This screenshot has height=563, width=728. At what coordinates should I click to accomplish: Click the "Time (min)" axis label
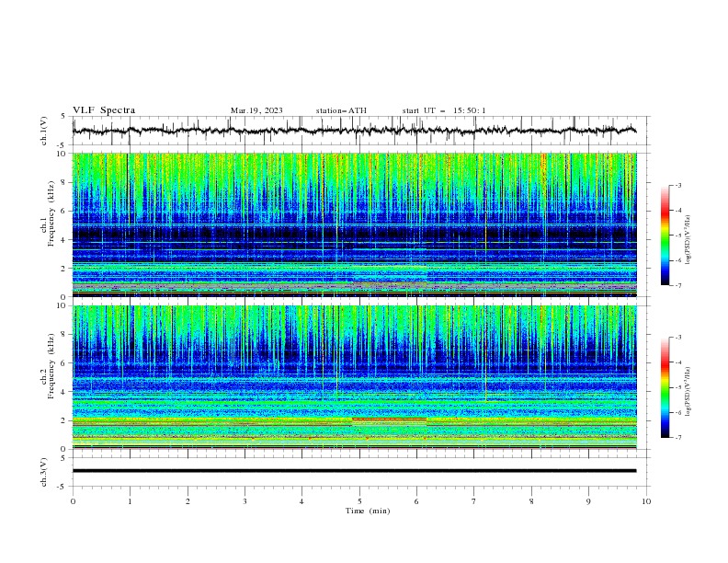click(x=368, y=511)
